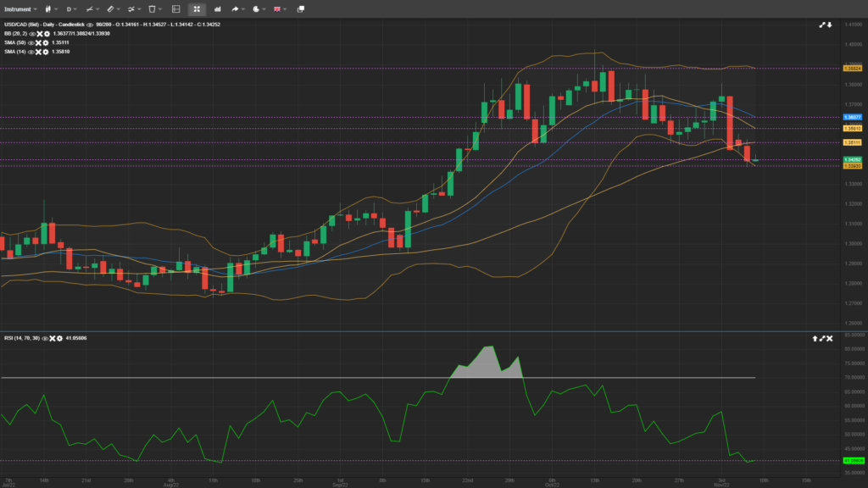This screenshot has height=488, width=868.
Task: Click the 1.34252 current price label
Action: (852, 159)
